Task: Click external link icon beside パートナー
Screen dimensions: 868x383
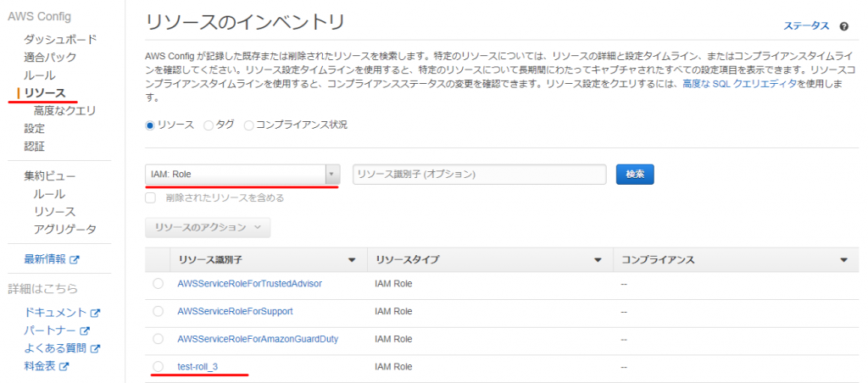Action: tap(84, 331)
